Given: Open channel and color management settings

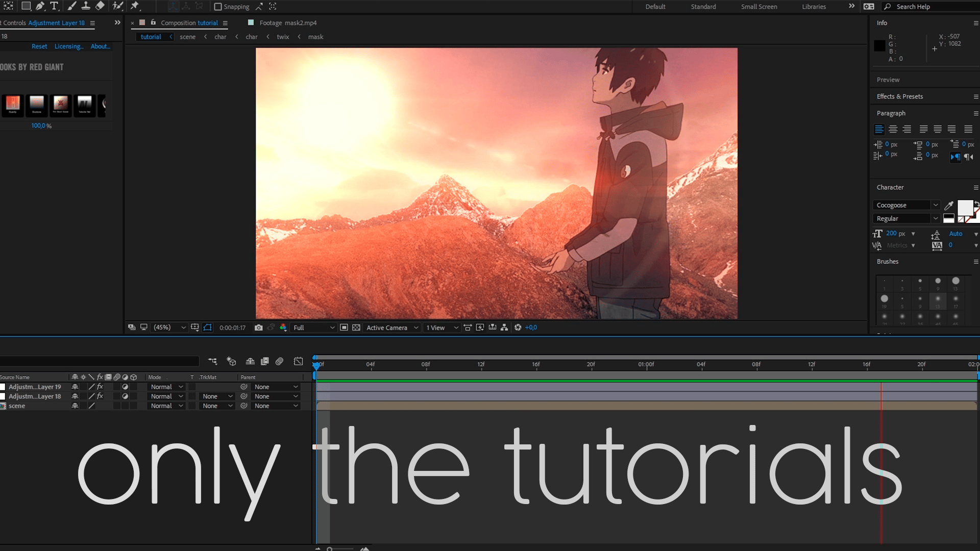Looking at the screenshot, I should point(283,328).
